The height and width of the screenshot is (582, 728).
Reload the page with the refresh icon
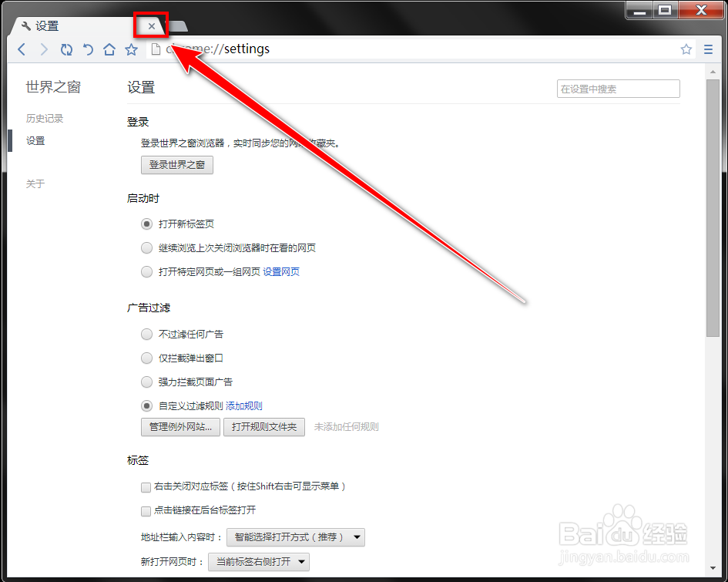click(x=66, y=49)
